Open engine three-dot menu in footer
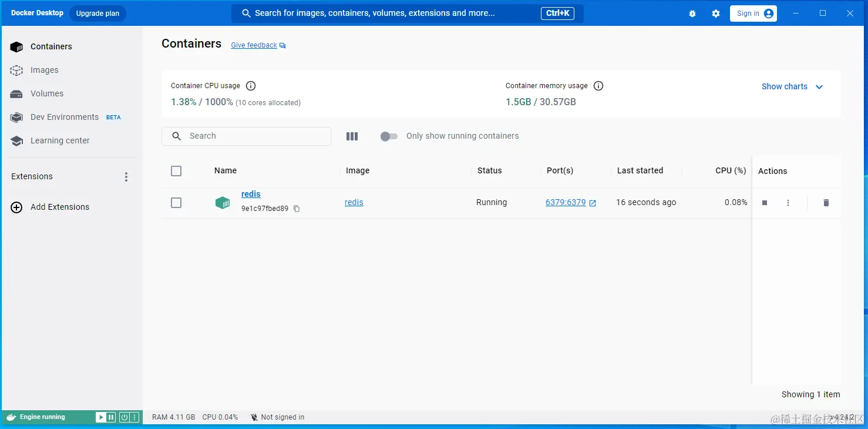868x429 pixels. (x=134, y=417)
